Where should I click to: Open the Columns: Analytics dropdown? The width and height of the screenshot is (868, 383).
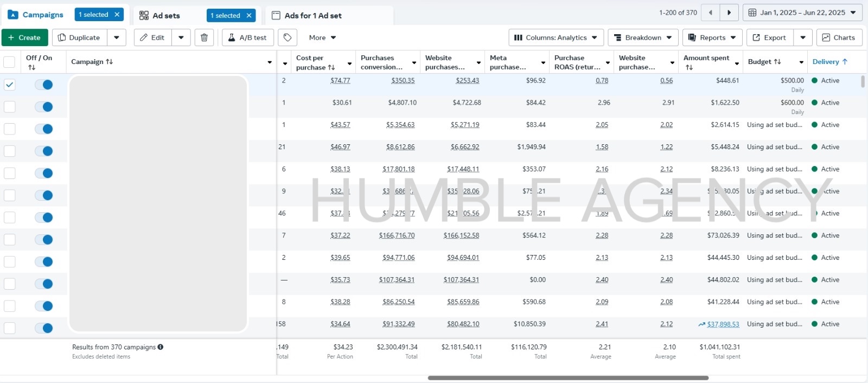[x=556, y=37]
